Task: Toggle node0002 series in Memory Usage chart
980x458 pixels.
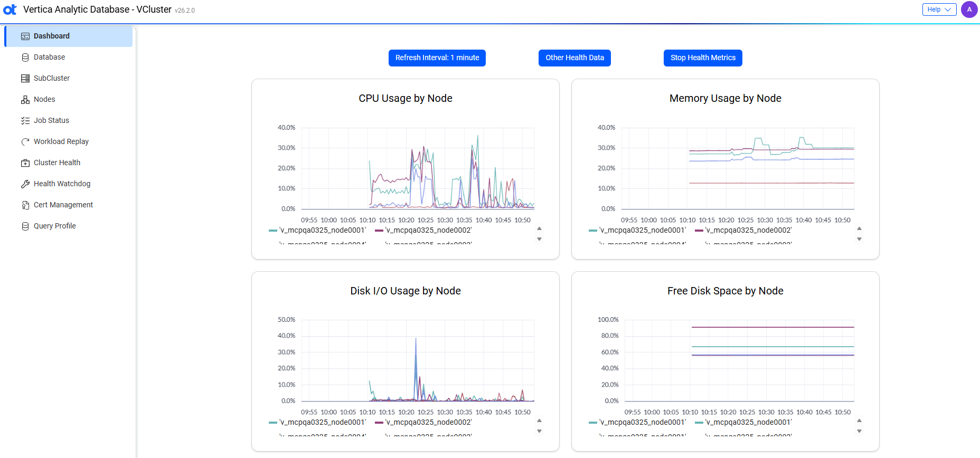Action: pos(743,230)
